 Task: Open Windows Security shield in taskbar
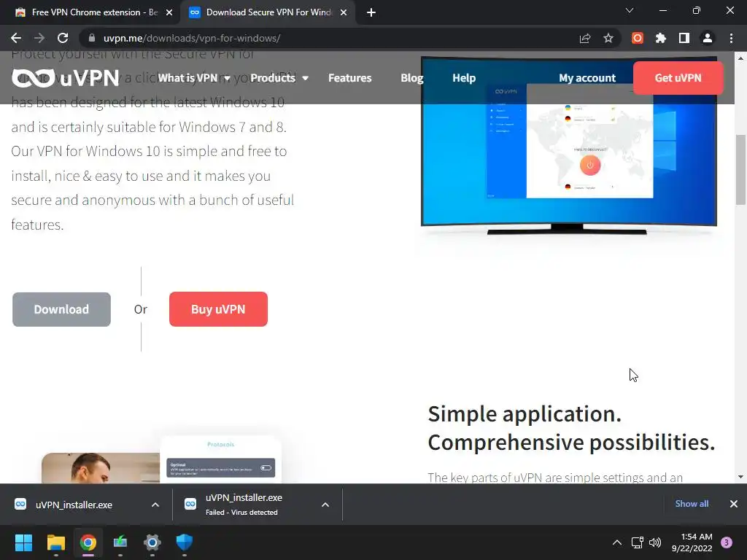point(185,542)
